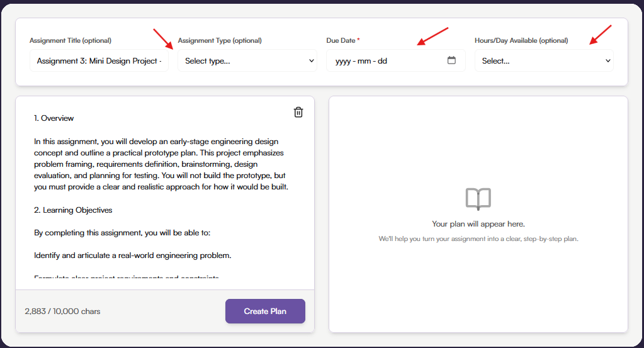Click the "1. Overview" heading text
Screen dimensions: 644x348
point(54,118)
